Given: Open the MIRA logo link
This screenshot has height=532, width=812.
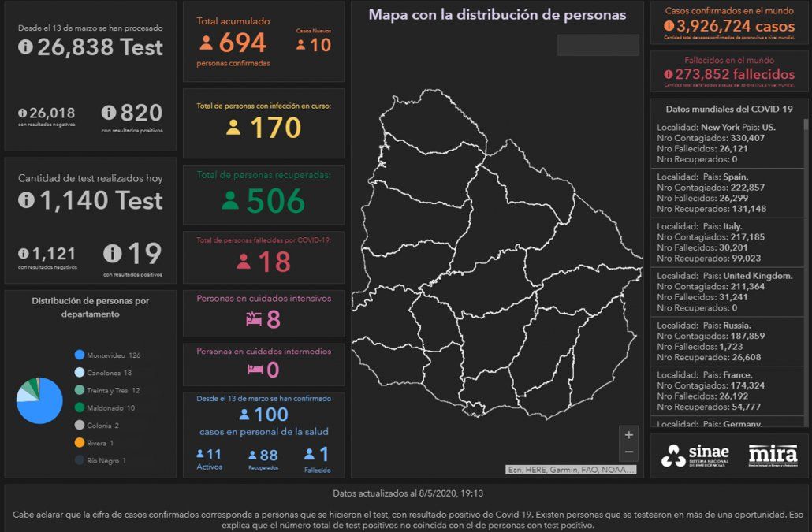Looking at the screenshot, I should 772,456.
